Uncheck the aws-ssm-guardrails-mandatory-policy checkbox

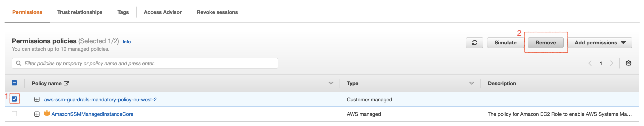(x=15, y=99)
